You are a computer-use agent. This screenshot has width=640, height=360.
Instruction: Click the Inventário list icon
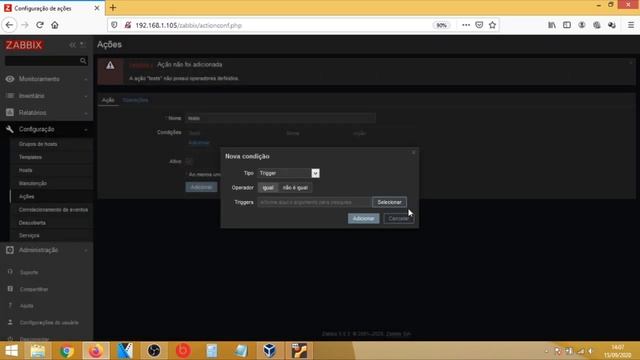[10, 96]
